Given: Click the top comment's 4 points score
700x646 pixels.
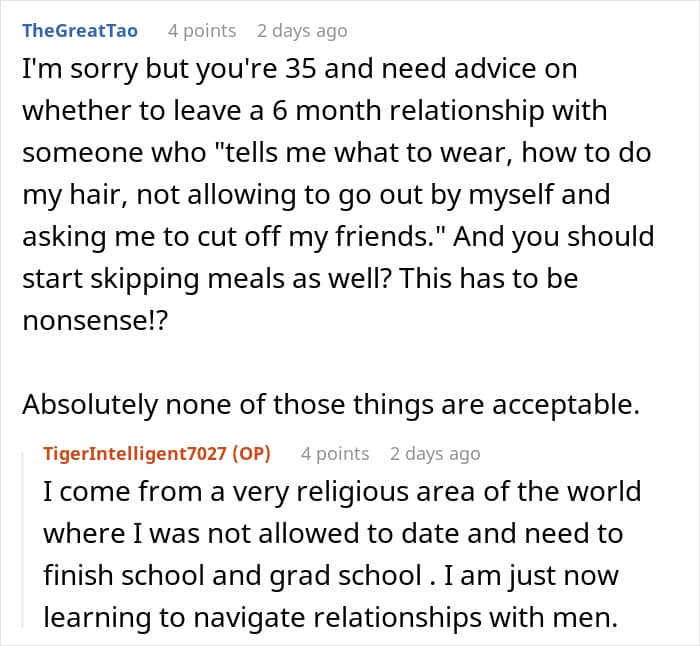Looking at the screenshot, I should coord(202,31).
